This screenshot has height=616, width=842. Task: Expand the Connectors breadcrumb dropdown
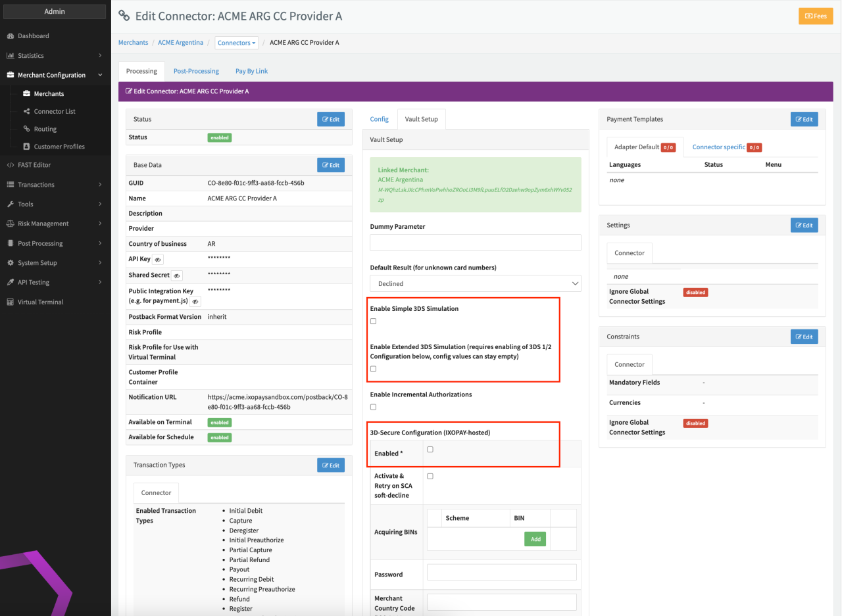(x=237, y=43)
